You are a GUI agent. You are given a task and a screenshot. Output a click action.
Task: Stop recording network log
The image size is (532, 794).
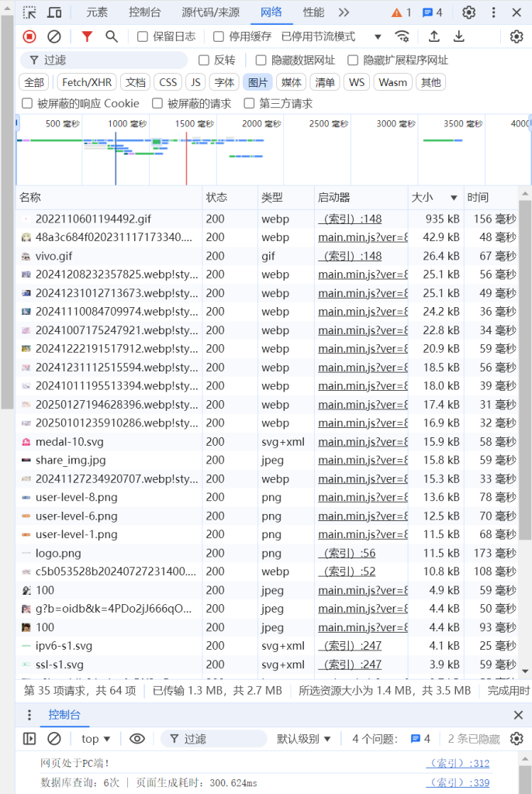(x=29, y=36)
